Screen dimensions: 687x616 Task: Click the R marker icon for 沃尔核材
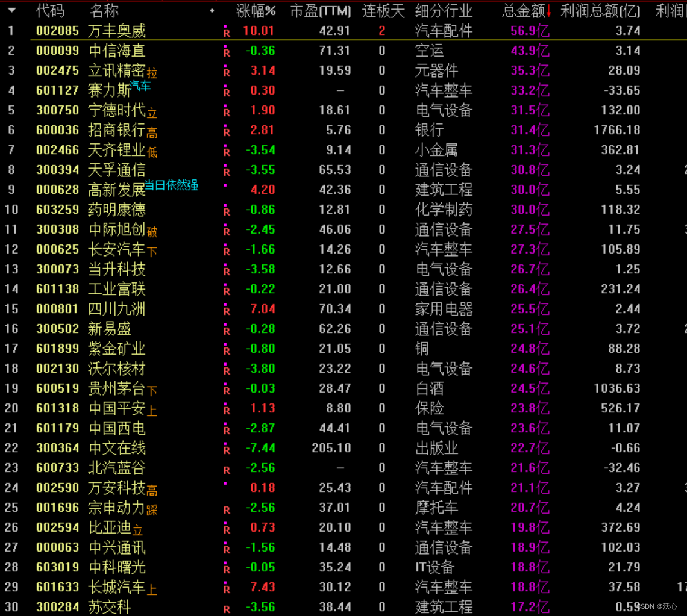tap(227, 369)
